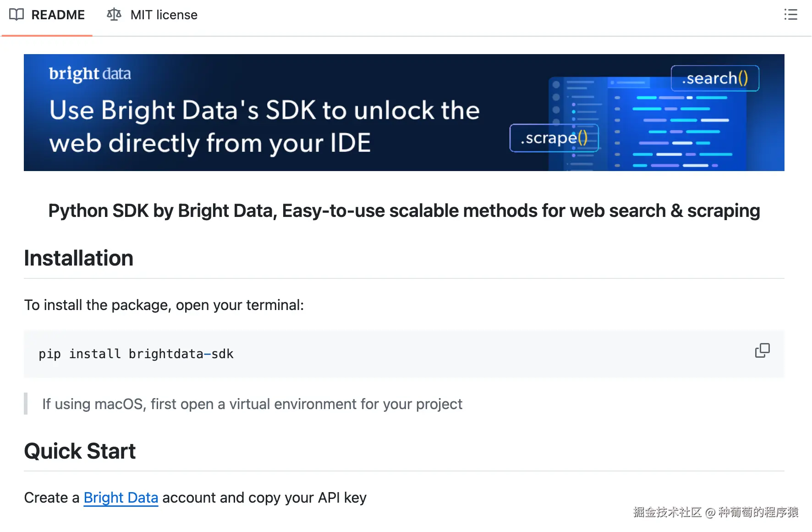Click the Python SDK by Bright Data title
The width and height of the screenshot is (812, 532).
(404, 211)
